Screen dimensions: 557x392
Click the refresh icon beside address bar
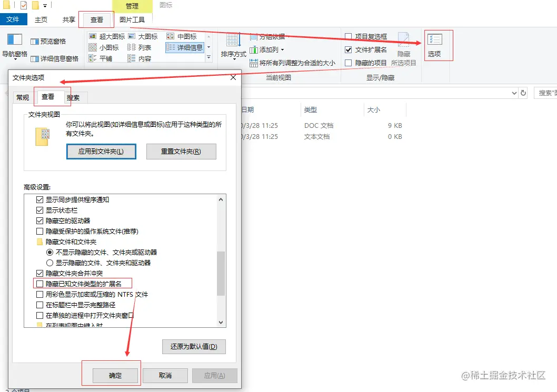(523, 93)
